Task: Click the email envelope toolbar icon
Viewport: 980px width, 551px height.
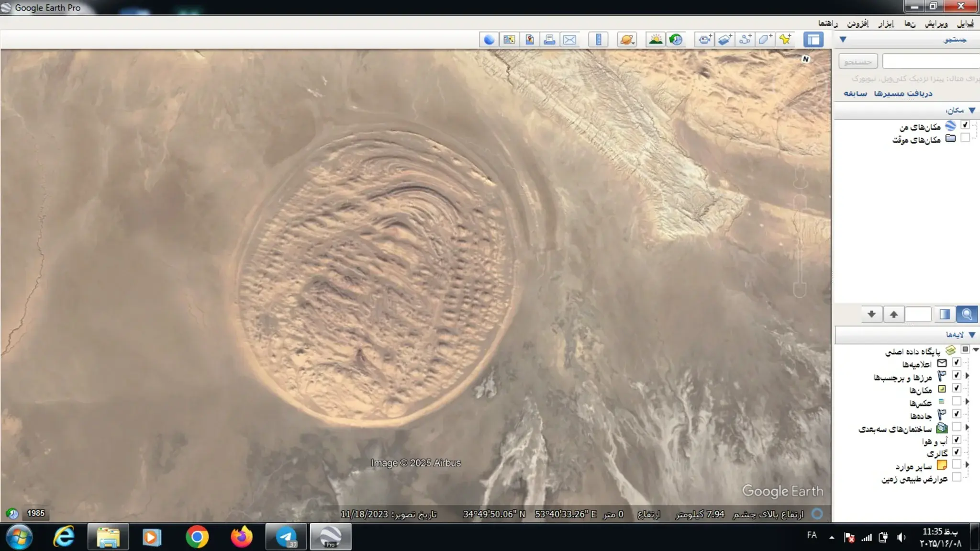Action: [x=569, y=40]
